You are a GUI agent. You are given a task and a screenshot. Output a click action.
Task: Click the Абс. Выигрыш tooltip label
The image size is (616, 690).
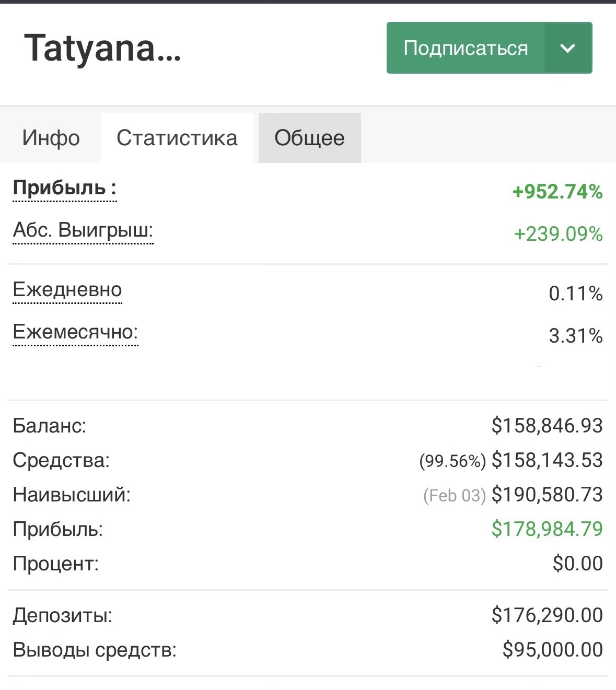click(x=83, y=230)
